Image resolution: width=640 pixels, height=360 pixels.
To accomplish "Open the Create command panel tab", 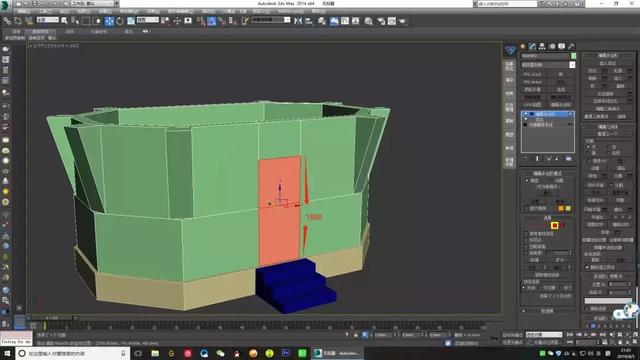I will pos(522,47).
